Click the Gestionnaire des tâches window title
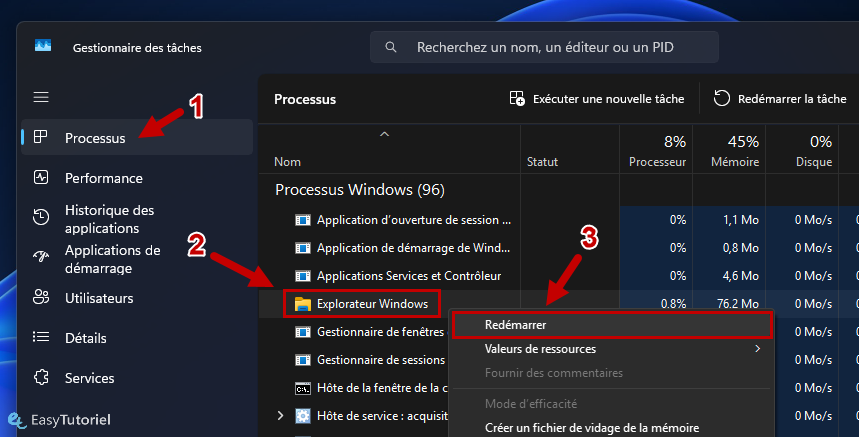This screenshot has width=859, height=437. coord(137,48)
